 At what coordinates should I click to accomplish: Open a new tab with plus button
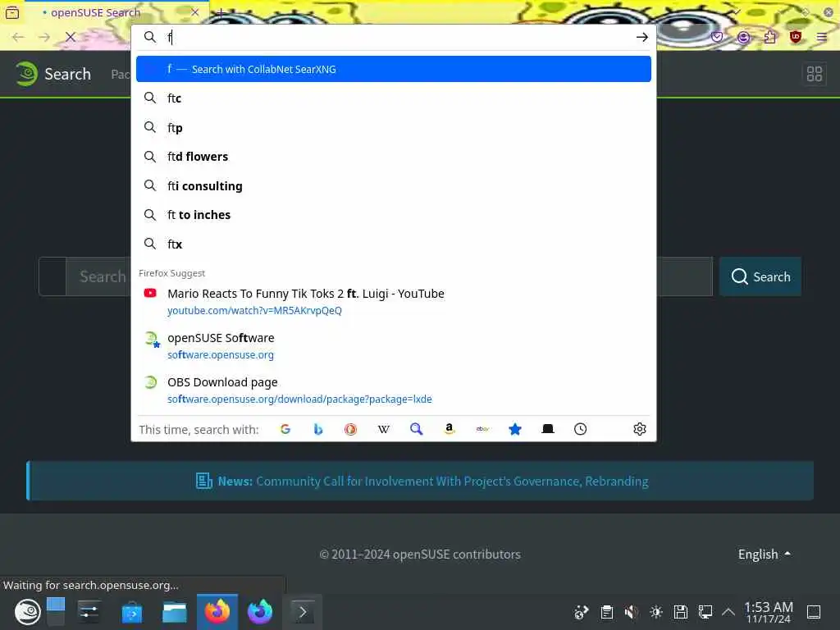tap(221, 12)
